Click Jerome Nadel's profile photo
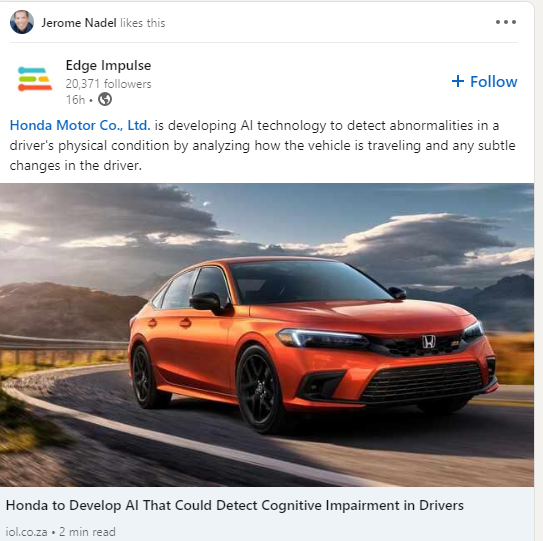This screenshot has width=543, height=541. (22, 22)
